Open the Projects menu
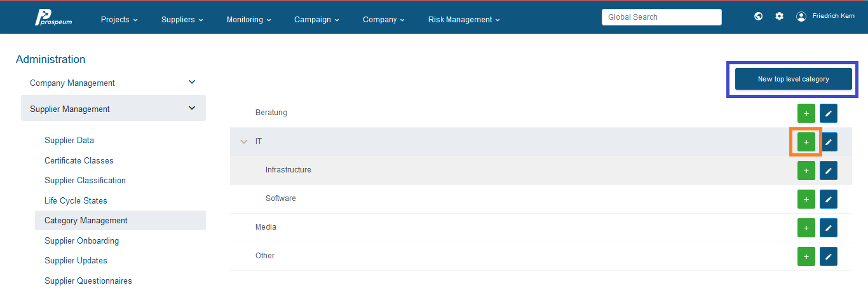 coord(119,20)
